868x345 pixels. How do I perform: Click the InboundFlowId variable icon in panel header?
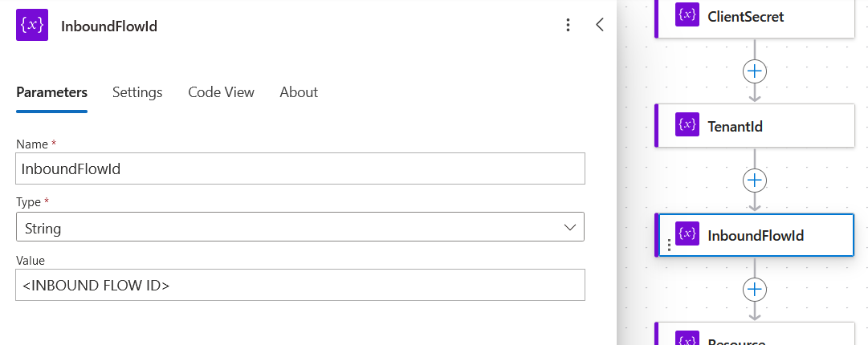coord(32,26)
